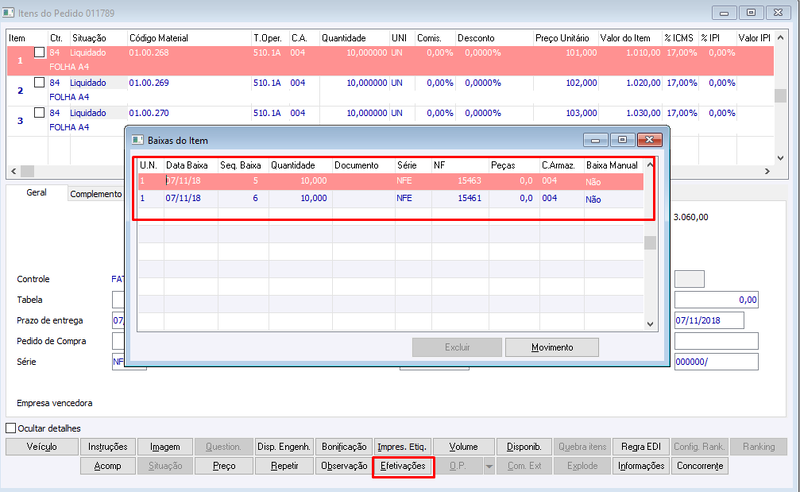
Task: Click down arrow of items list scrollbar
Action: [780, 158]
